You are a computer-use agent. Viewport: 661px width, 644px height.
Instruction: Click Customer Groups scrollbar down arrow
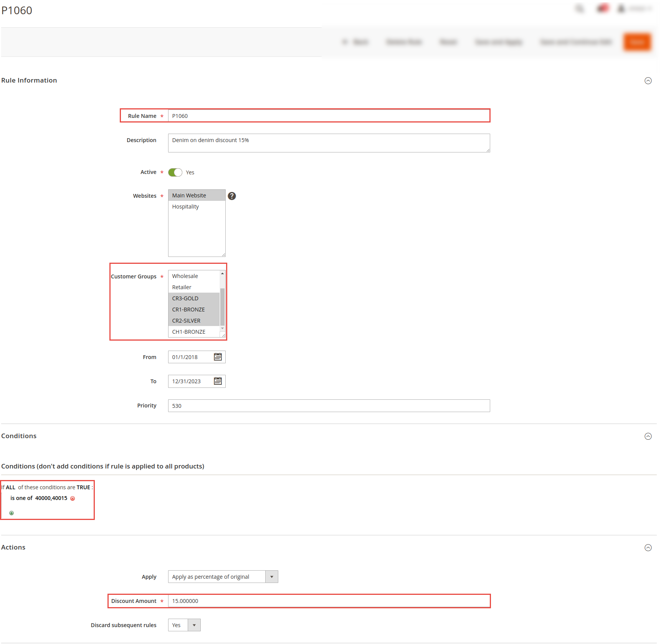click(x=222, y=329)
